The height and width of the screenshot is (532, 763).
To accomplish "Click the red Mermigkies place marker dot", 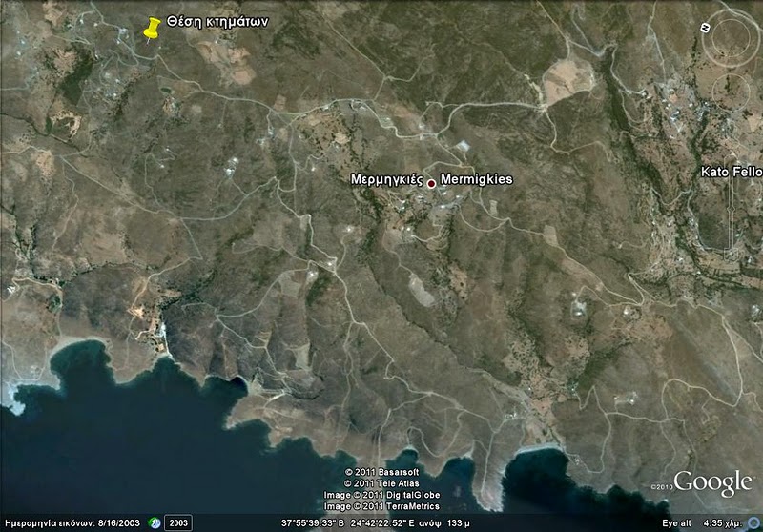I will coord(431,183).
